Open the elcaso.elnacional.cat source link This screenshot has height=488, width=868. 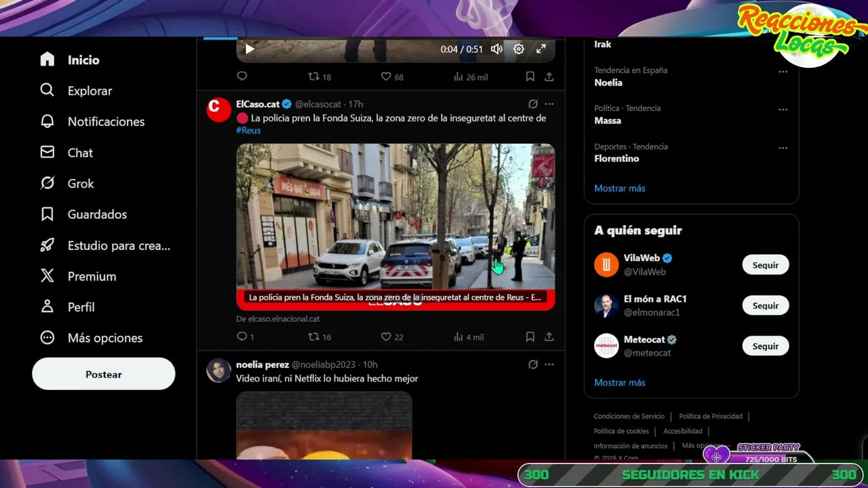click(x=278, y=319)
